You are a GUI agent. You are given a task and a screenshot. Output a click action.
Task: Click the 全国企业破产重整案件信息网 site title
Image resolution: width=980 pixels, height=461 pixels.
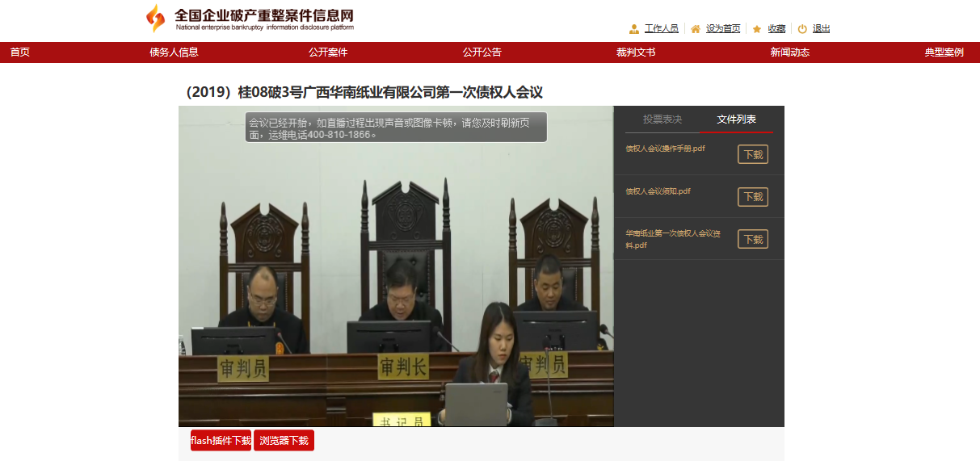coord(264,15)
